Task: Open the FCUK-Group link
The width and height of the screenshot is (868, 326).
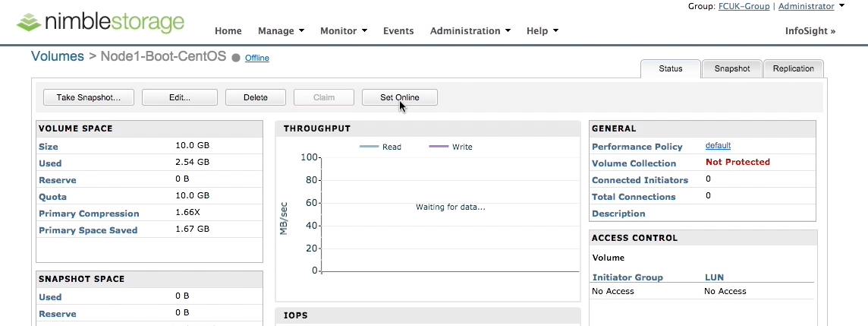Action: (x=744, y=6)
